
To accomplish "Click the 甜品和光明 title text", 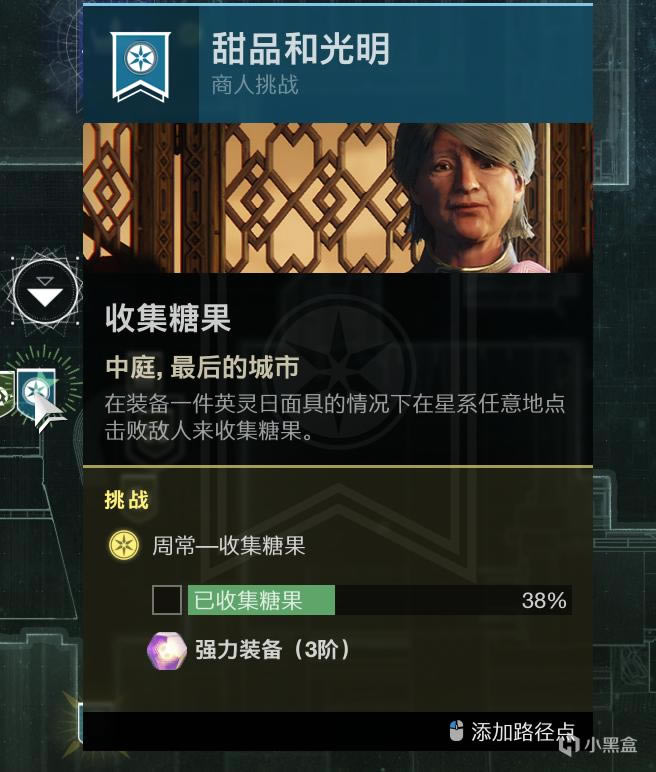I will 301,49.
